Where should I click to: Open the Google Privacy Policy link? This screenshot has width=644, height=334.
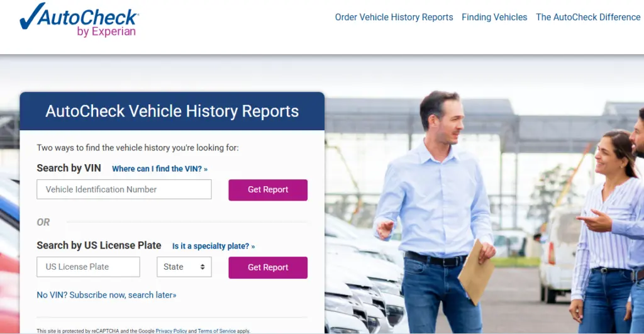(x=171, y=331)
